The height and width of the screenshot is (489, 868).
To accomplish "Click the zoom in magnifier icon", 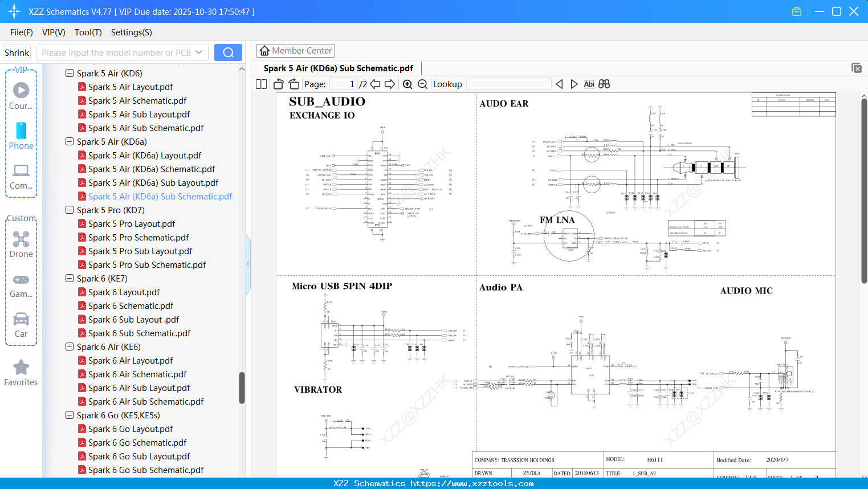I will (407, 84).
